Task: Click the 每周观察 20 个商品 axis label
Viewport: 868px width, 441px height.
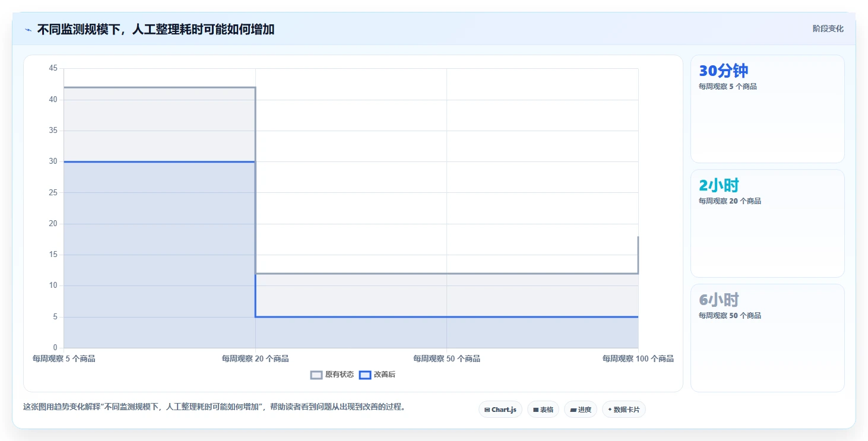Action: coord(255,358)
